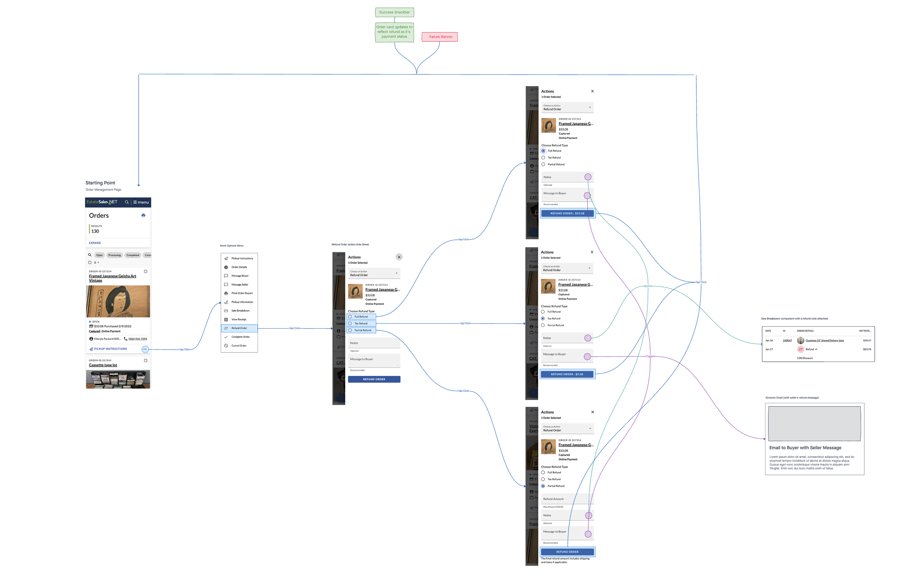This screenshot has height=578, width=924.
Task: Choose Complete Order from the options menu
Action: click(x=240, y=337)
